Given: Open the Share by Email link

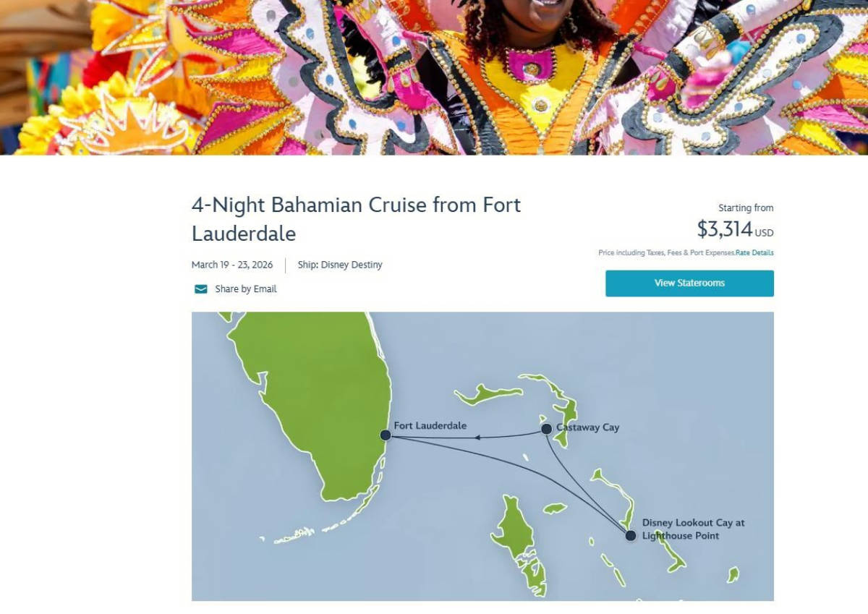Looking at the screenshot, I should [245, 289].
